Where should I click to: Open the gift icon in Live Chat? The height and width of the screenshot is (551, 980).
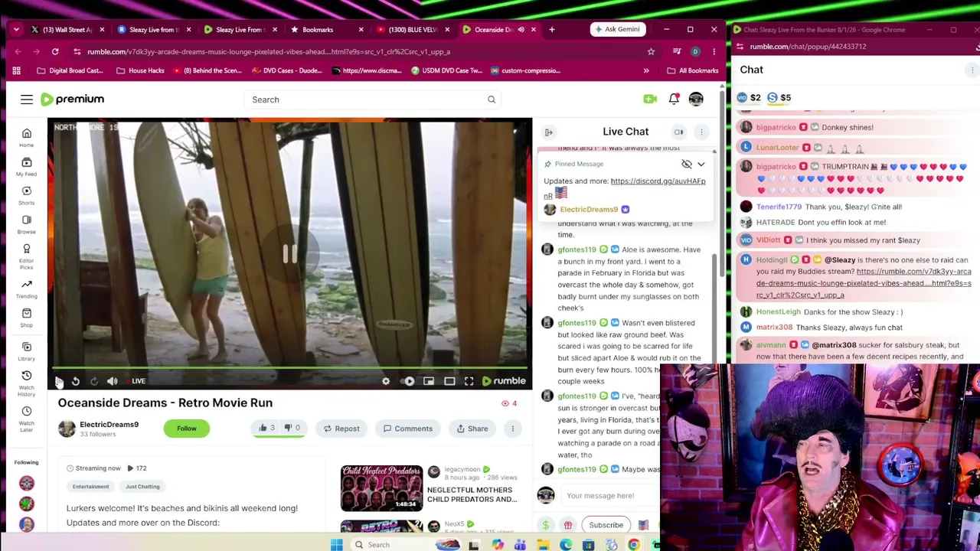point(568,525)
